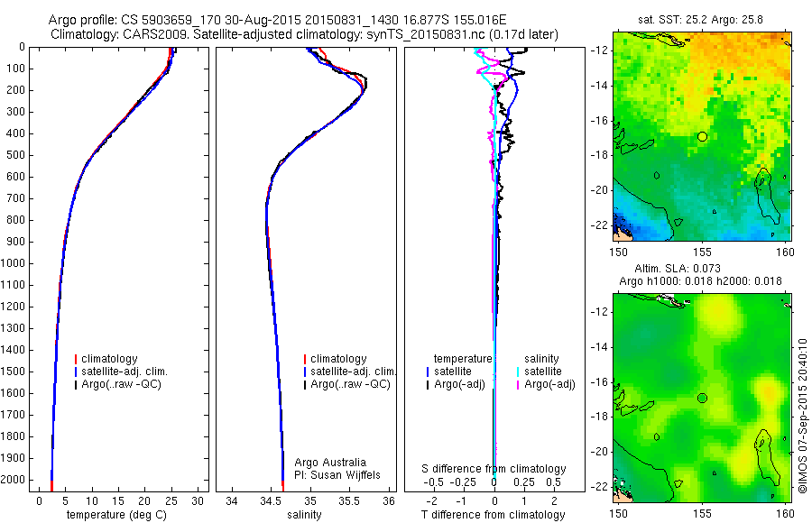Click the Argo profile title text
Screen dimensions: 812x523
(x=277, y=20)
